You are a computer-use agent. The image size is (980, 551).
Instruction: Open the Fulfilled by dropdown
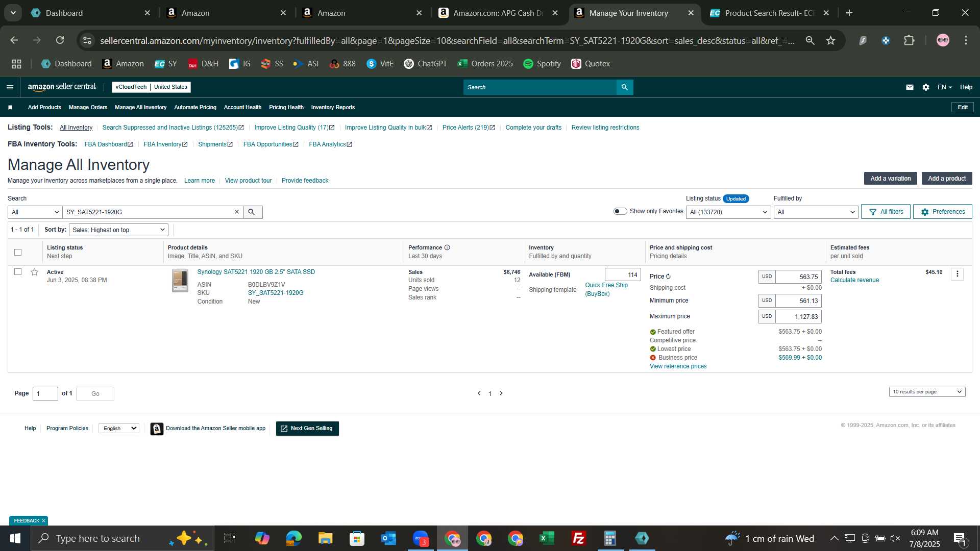click(x=816, y=212)
